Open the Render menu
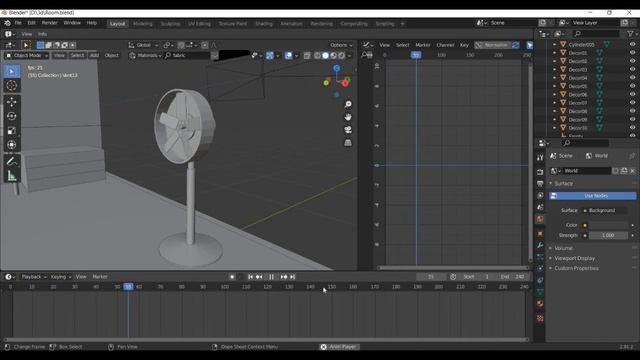The width and height of the screenshot is (640, 360). 49,23
